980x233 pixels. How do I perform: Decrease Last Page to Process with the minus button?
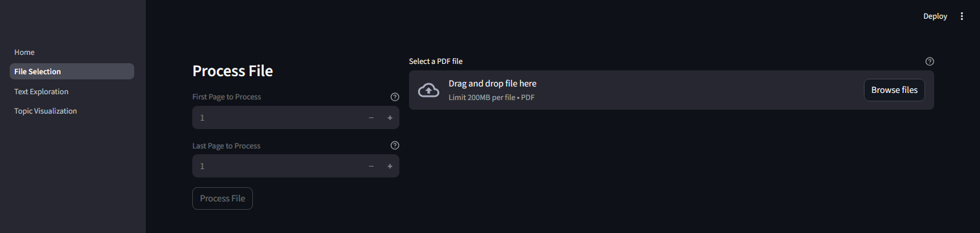coord(371,166)
